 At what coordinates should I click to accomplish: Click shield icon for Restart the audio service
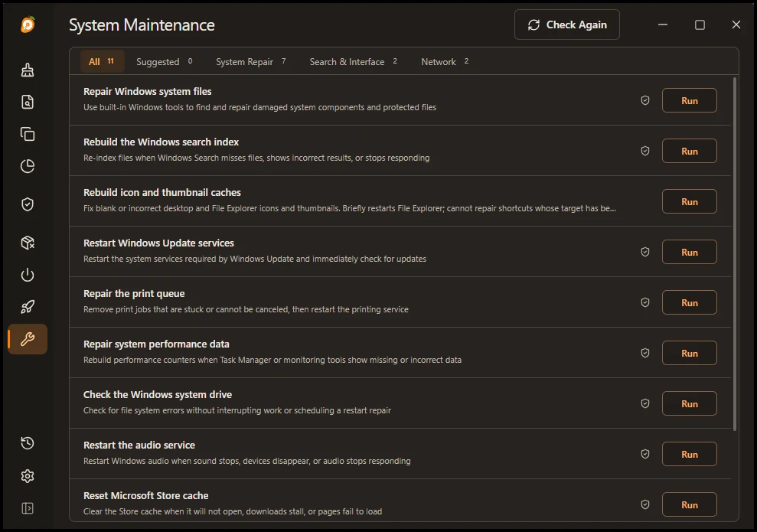click(x=645, y=454)
